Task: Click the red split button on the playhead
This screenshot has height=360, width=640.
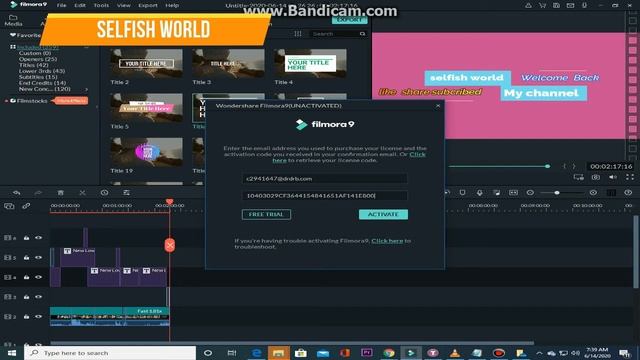Action: click(x=170, y=245)
